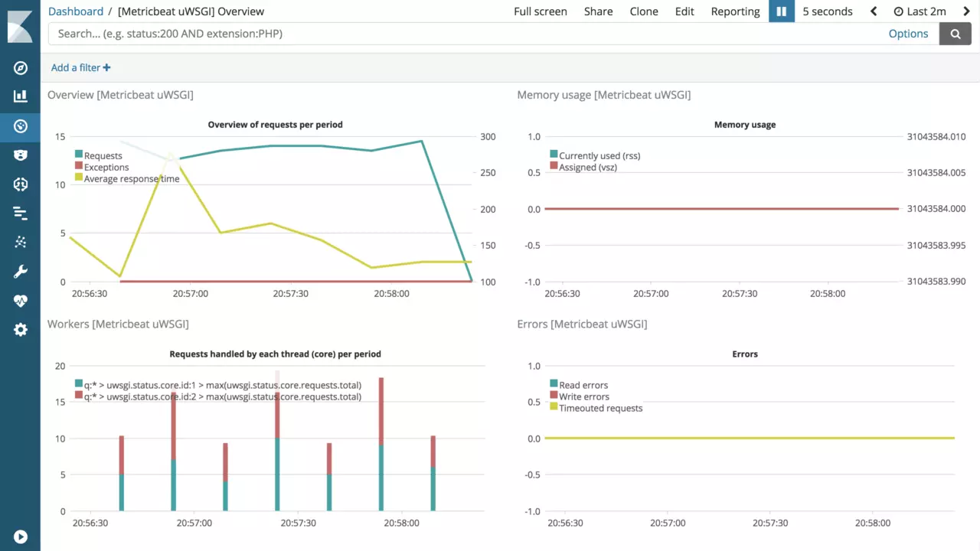980x551 pixels.
Task: Open Discover from the compass icon
Action: click(21, 68)
